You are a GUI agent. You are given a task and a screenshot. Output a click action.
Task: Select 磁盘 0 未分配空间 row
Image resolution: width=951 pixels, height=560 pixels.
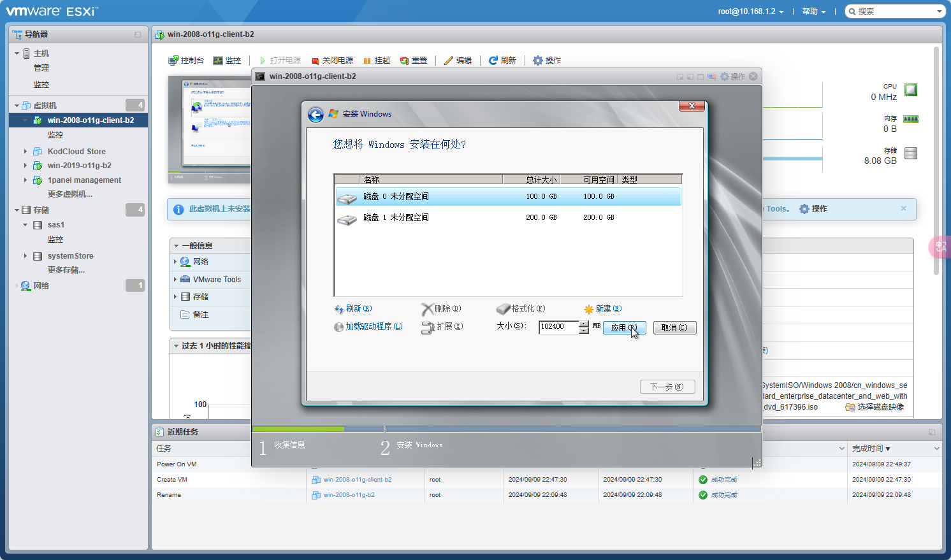tap(509, 197)
